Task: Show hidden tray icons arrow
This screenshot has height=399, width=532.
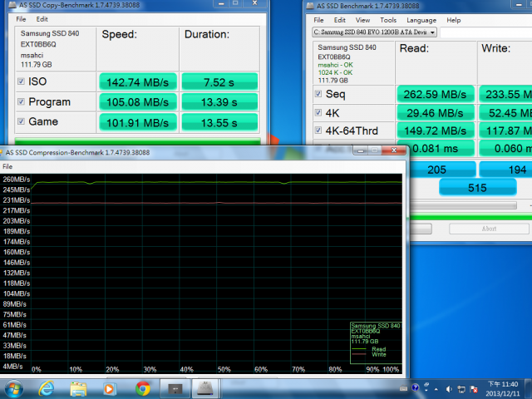Action: [436, 389]
